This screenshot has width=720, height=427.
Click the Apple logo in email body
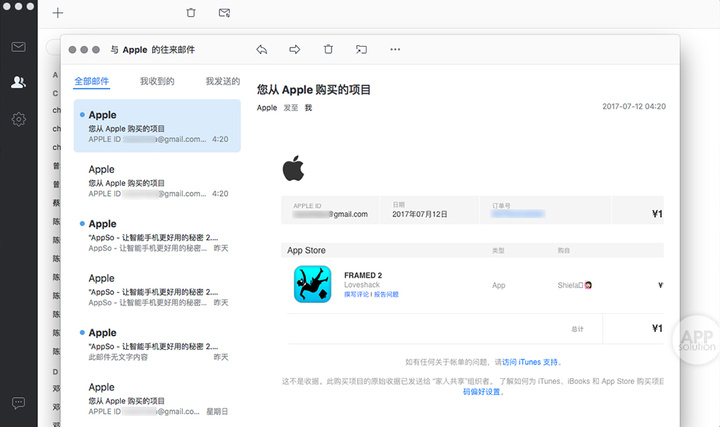[293, 168]
